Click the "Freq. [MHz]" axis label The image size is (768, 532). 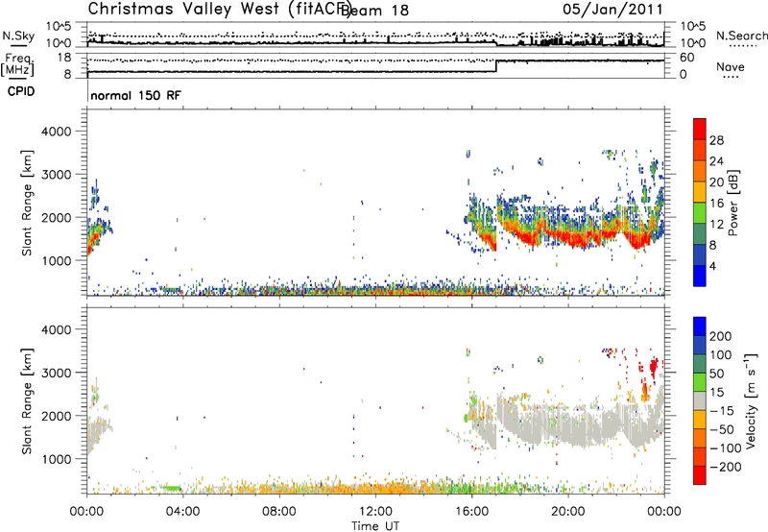click(x=17, y=66)
